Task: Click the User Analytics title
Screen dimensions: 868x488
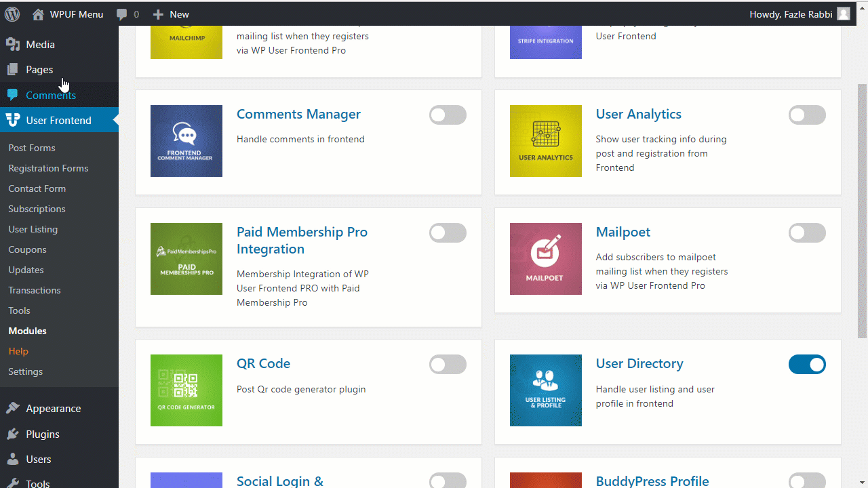Action: 639,115
